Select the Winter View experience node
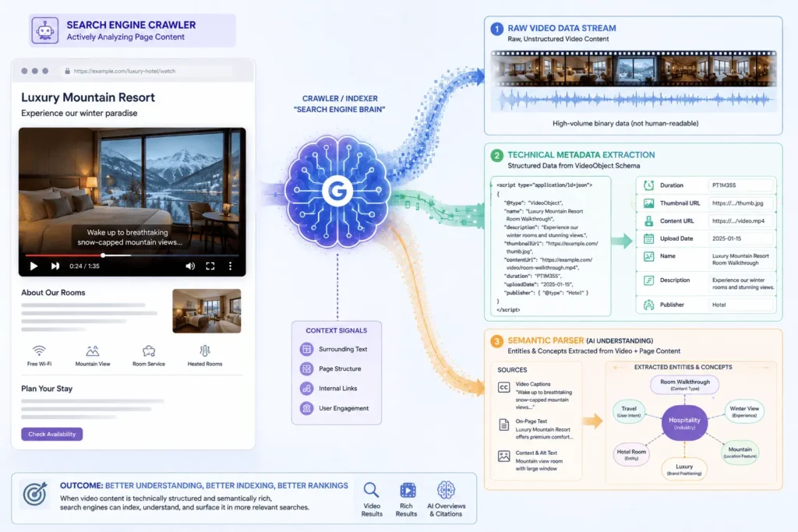The image size is (798, 532). pyautogui.click(x=744, y=411)
